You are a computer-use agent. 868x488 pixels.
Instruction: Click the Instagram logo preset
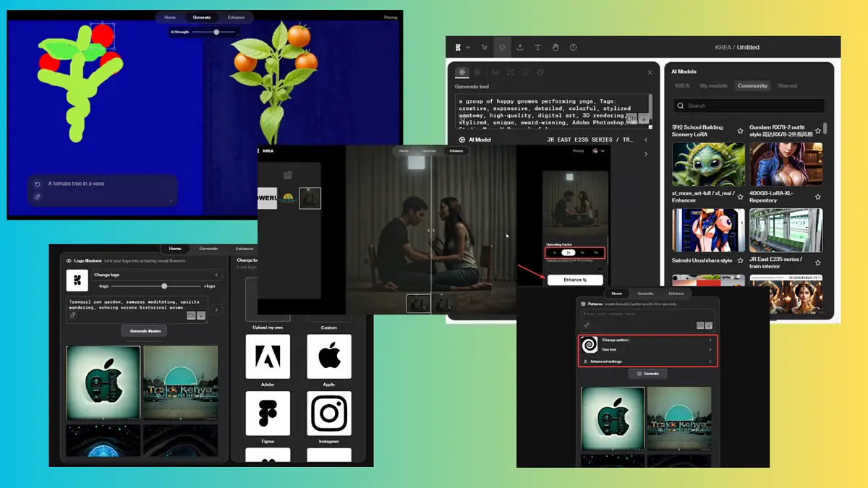point(329,414)
